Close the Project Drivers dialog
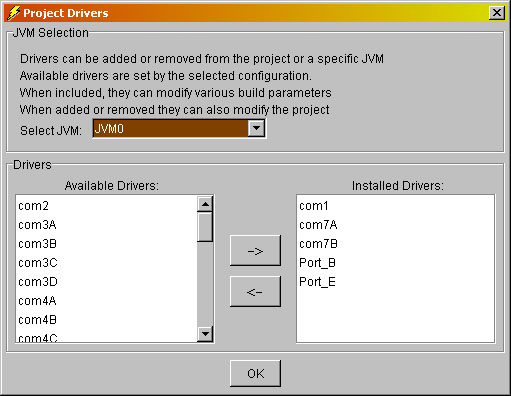The image size is (511, 396). tap(496, 13)
